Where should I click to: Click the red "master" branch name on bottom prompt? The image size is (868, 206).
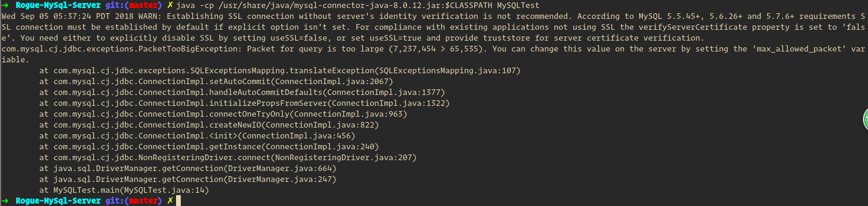143,201
